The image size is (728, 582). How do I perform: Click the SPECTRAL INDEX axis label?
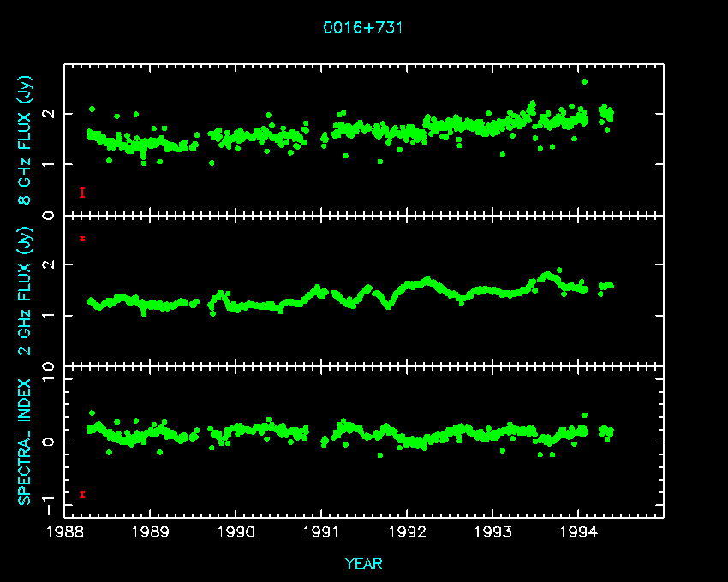(x=25, y=441)
